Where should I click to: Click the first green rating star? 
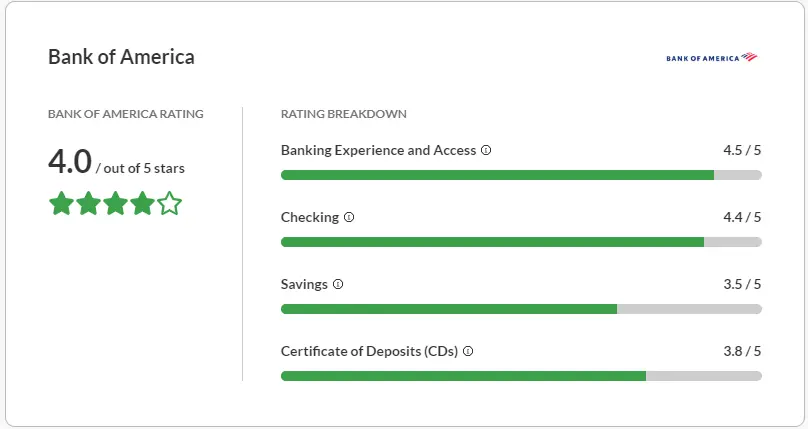[61, 203]
